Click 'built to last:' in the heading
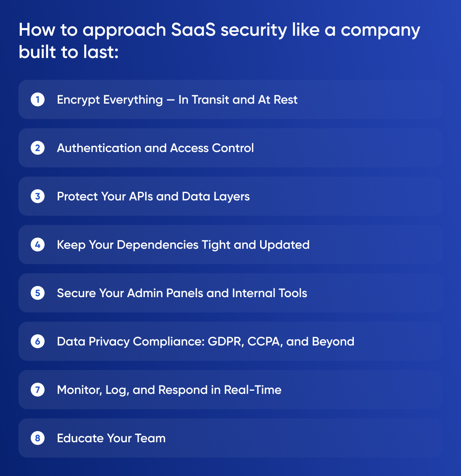 [x=69, y=52]
